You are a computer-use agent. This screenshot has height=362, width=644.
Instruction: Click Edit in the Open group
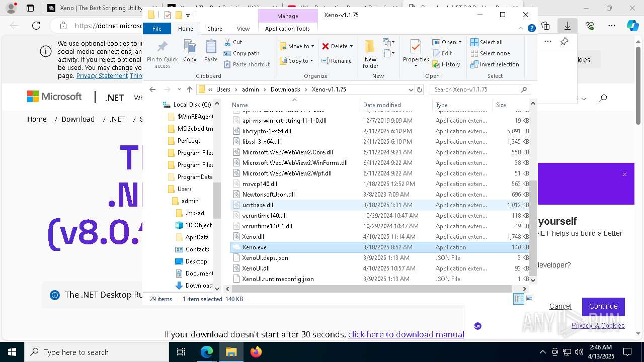click(442, 53)
